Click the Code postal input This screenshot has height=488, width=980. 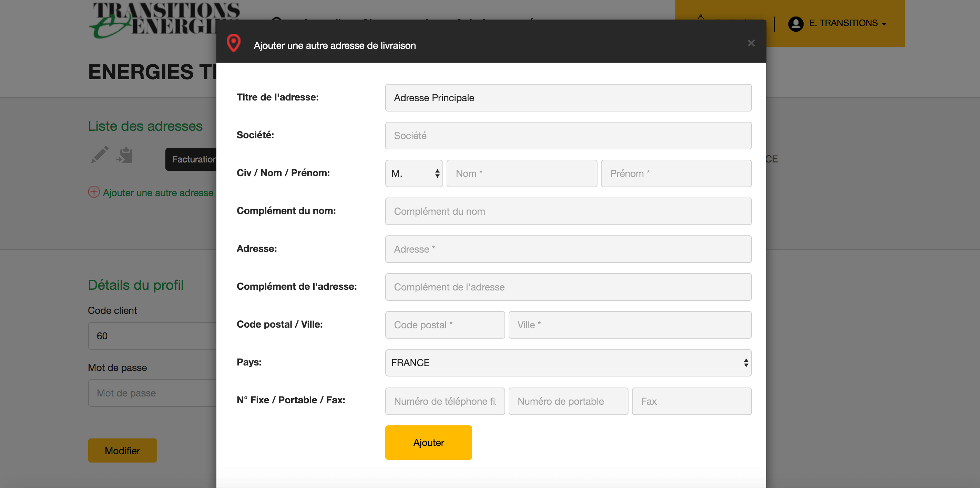tap(445, 325)
